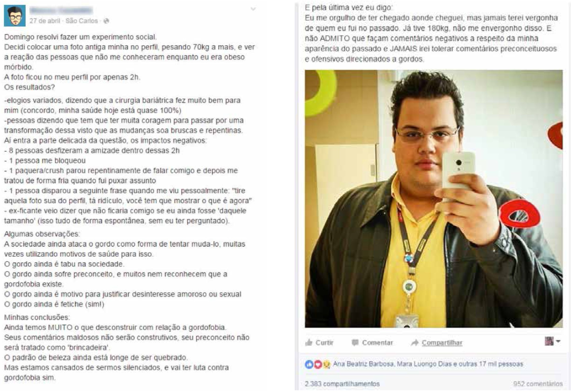
Task: Click the Comentar speech bubble icon
Action: [355, 343]
